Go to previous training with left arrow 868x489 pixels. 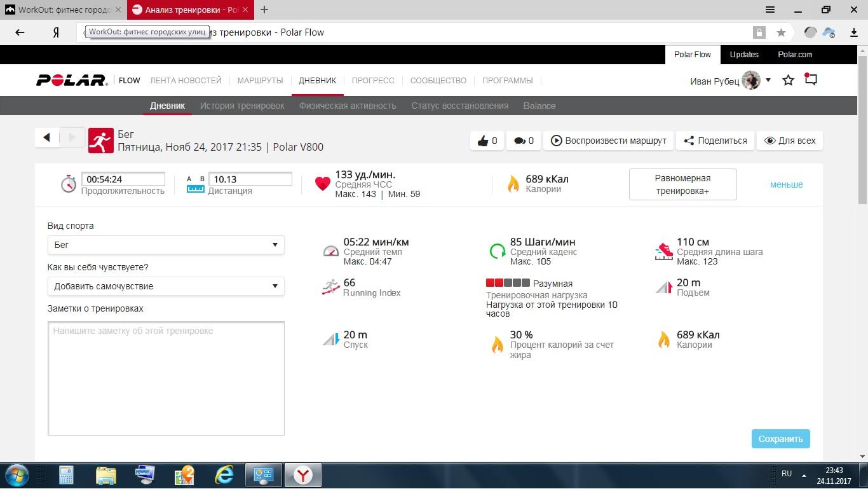click(47, 137)
